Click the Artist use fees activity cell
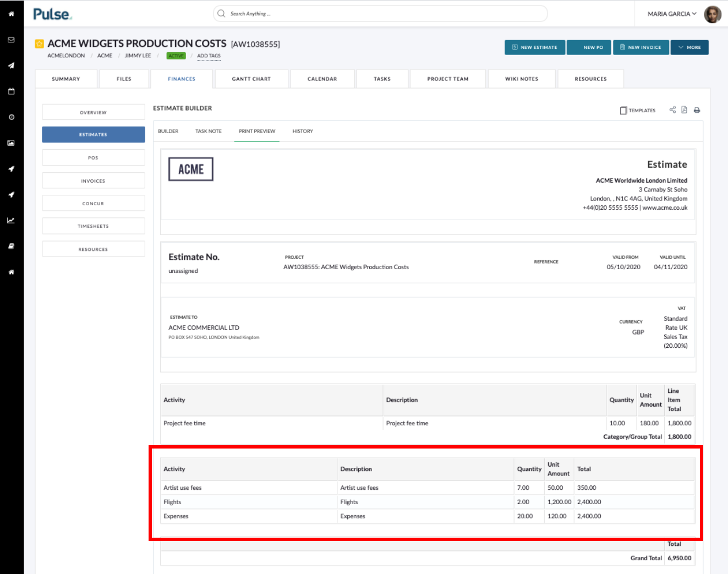The width and height of the screenshot is (728, 574). click(x=249, y=488)
